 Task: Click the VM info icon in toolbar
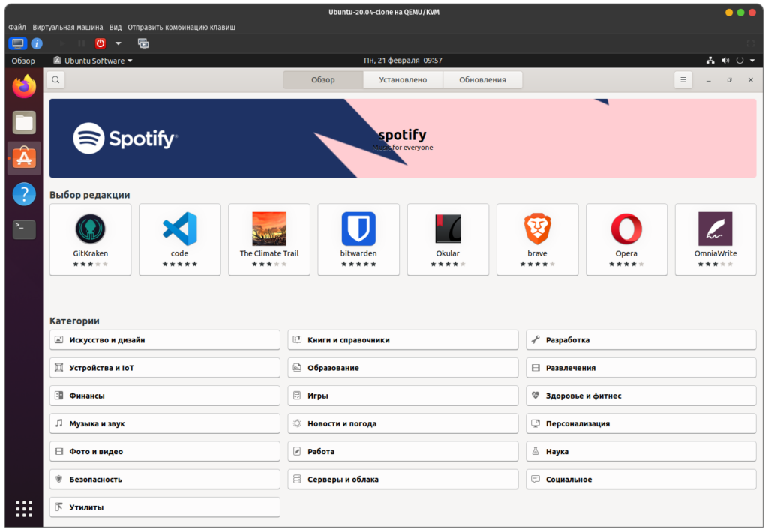37,43
